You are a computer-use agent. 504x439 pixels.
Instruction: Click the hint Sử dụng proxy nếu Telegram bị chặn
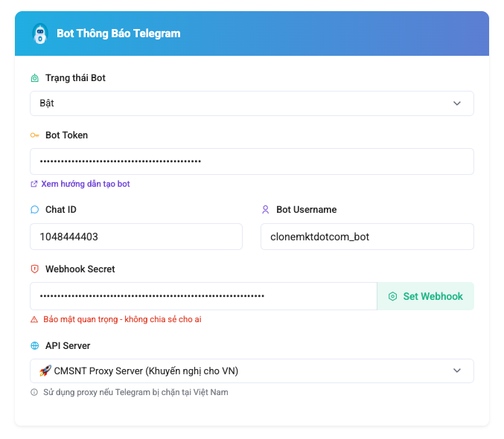(135, 392)
